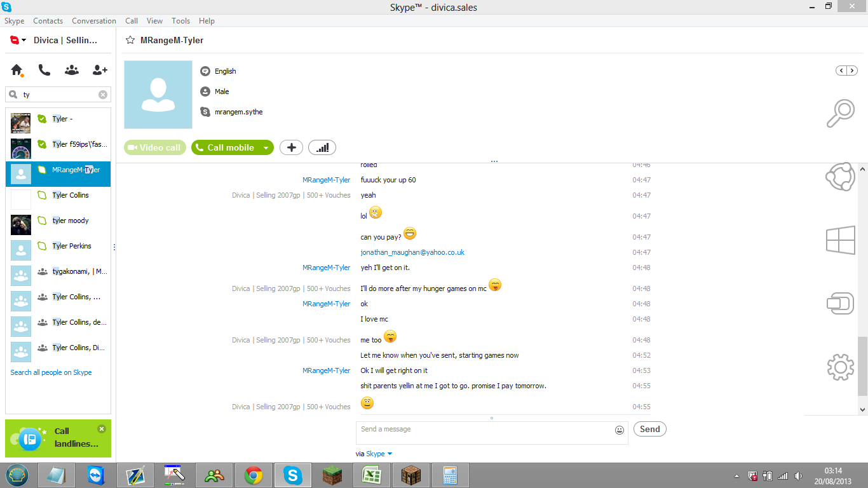This screenshot has width=868, height=488.
Task: Open the Skype menu
Action: pyautogui.click(x=15, y=21)
